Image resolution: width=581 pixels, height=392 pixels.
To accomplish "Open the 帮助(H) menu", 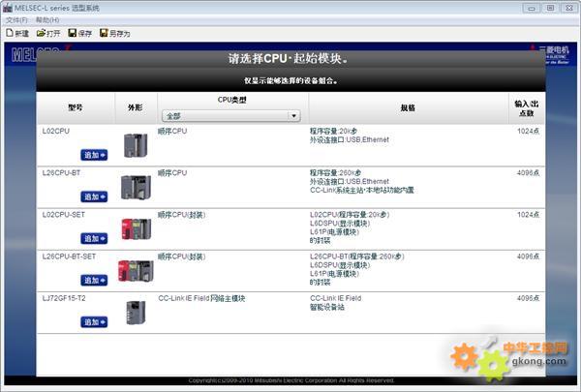I will point(47,20).
